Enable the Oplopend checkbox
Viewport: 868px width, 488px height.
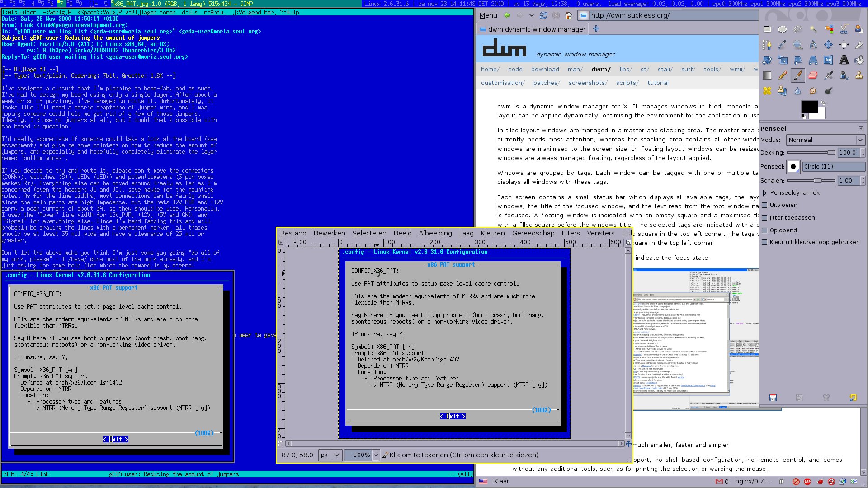764,230
